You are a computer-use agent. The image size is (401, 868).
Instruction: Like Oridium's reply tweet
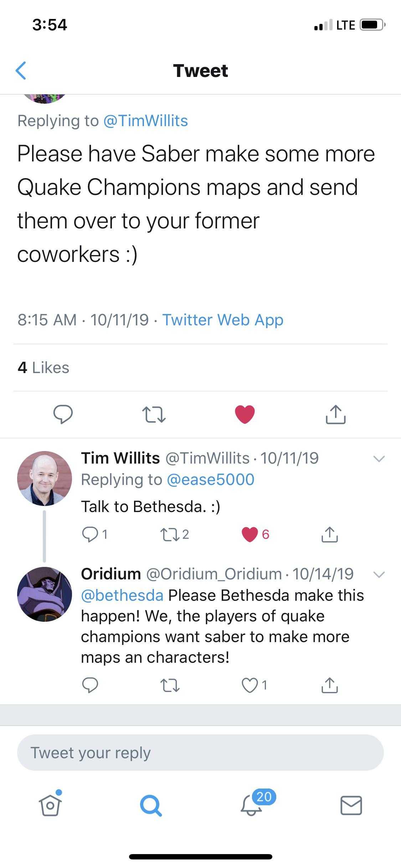(x=250, y=686)
